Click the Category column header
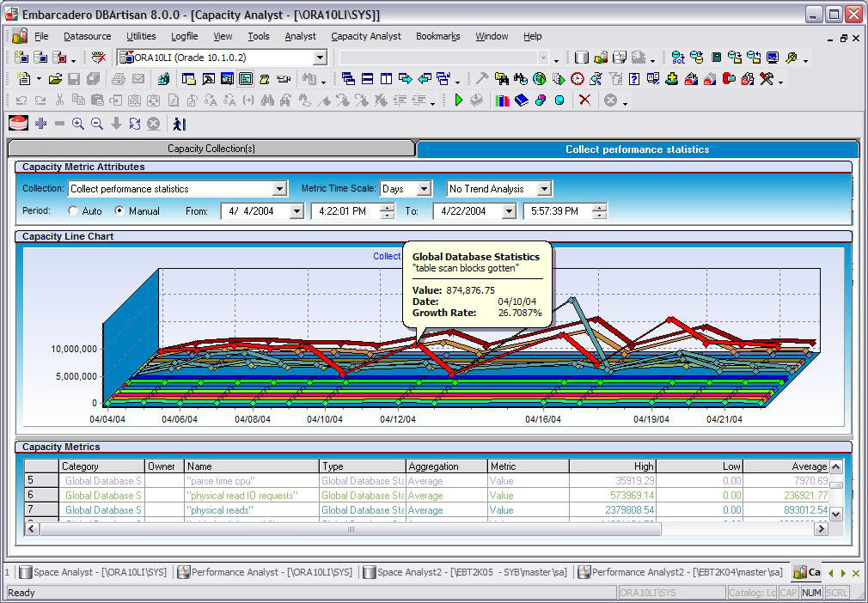This screenshot has height=603, width=868. (x=101, y=466)
